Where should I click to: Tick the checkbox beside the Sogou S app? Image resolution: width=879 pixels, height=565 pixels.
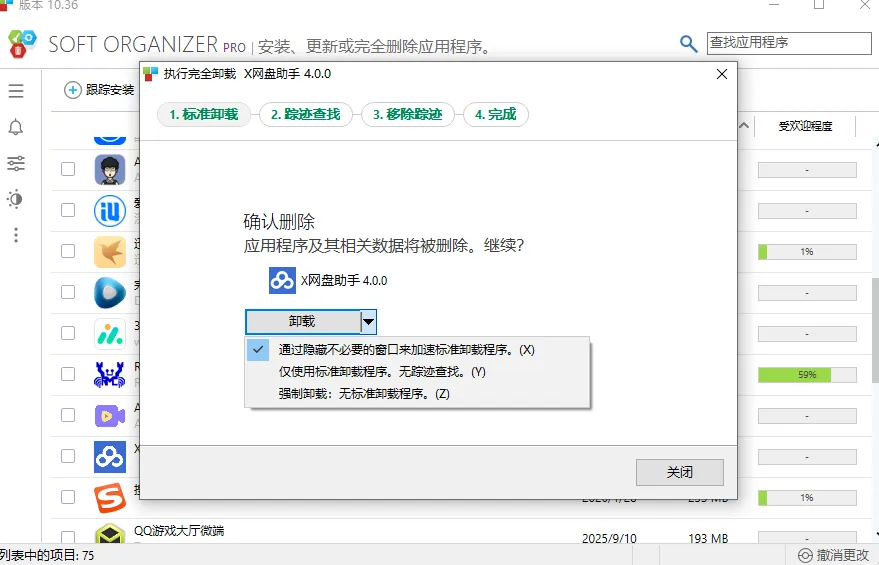68,497
